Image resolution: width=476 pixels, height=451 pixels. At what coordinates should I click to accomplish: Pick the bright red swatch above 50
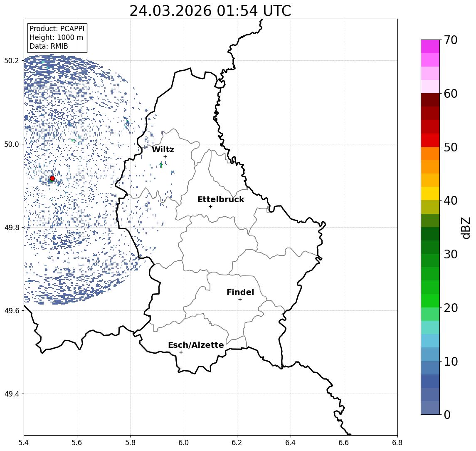tap(430, 140)
